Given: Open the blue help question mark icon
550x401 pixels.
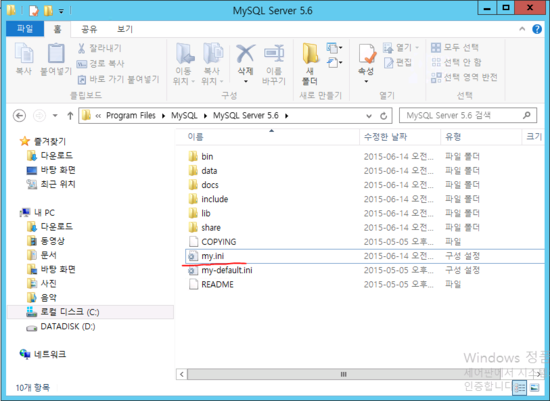Looking at the screenshot, I should click(x=537, y=29).
